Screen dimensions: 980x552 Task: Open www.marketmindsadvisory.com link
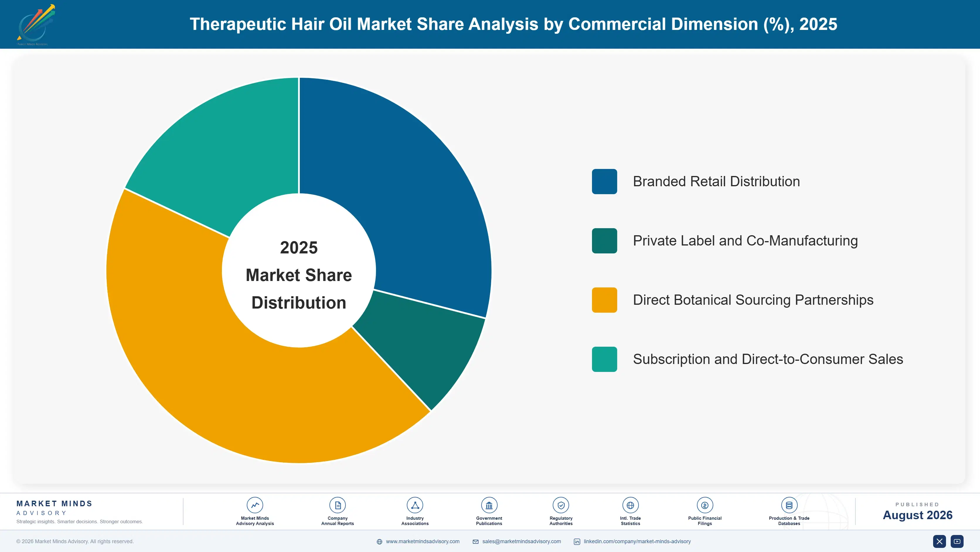coord(423,541)
